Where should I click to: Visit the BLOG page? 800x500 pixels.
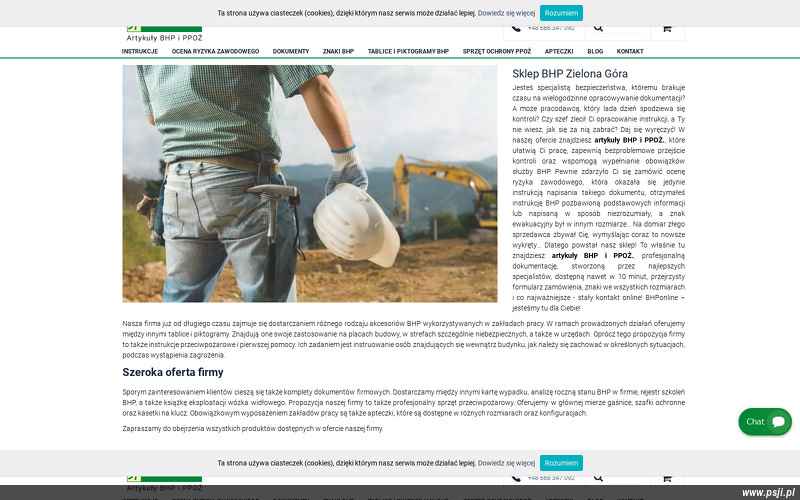(x=595, y=52)
